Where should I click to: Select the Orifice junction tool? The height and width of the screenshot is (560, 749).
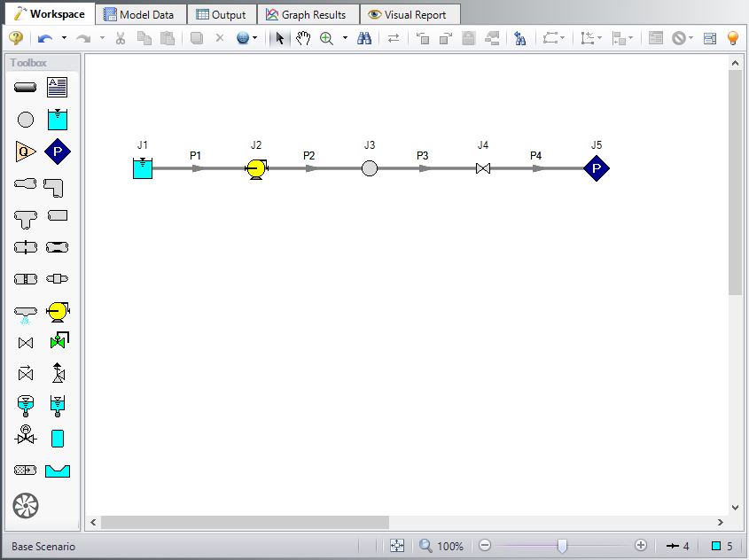coord(26,247)
